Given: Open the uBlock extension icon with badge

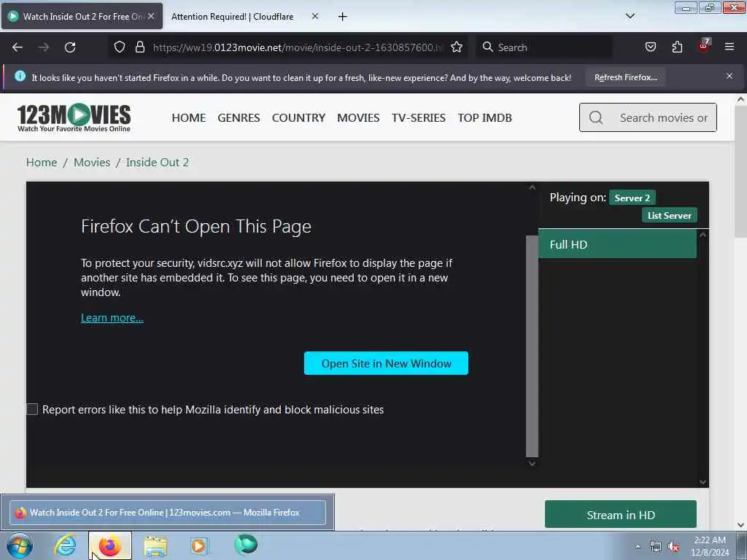Looking at the screenshot, I should coord(704,46).
